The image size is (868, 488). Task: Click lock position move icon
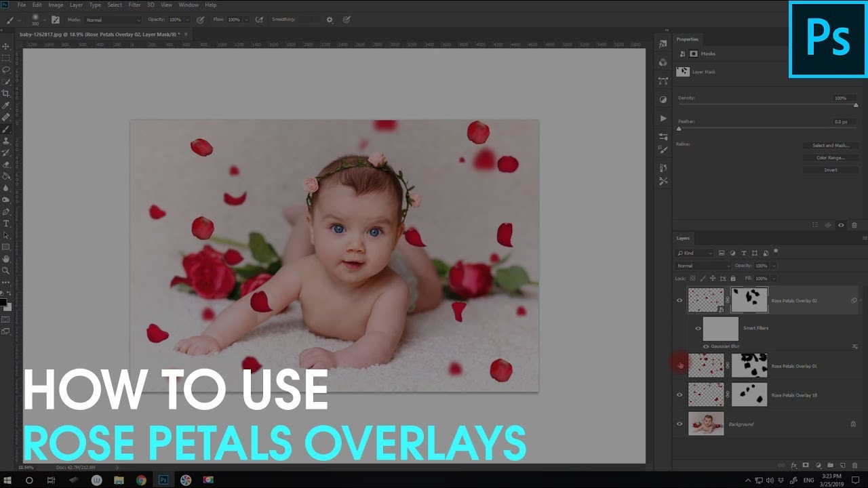713,278
